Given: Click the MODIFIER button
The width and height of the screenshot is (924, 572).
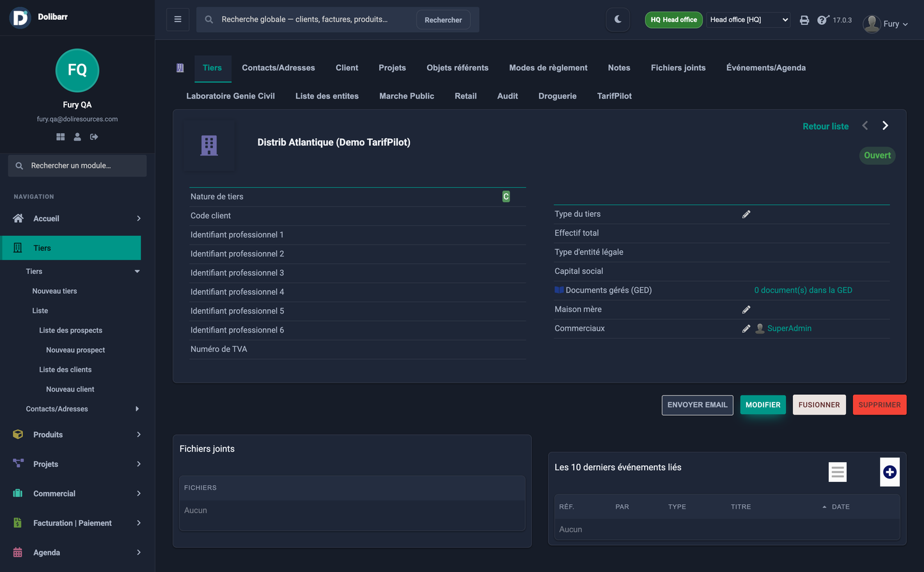Looking at the screenshot, I should pos(763,405).
